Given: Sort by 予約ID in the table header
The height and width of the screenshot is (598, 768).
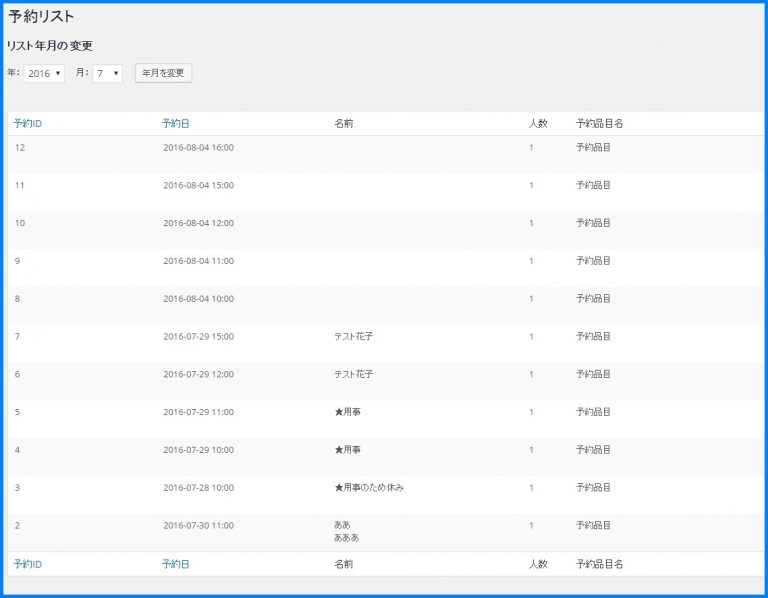Looking at the screenshot, I should (x=28, y=124).
